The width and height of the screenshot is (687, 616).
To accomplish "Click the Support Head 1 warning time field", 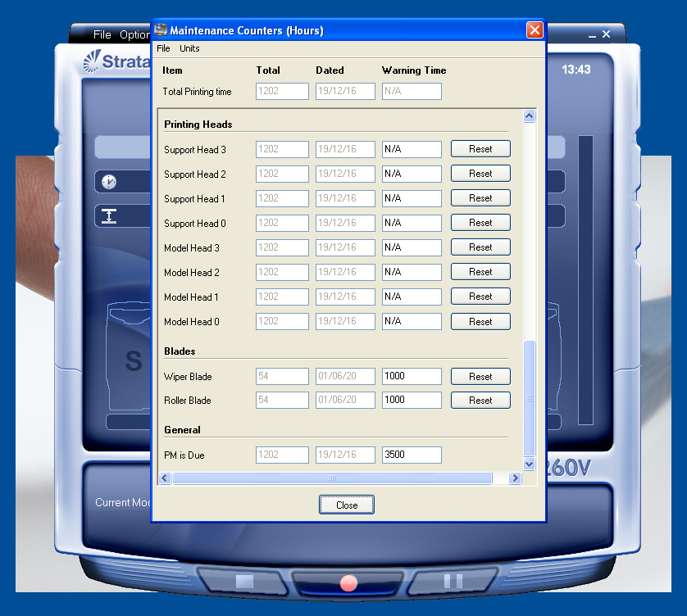I will [x=412, y=198].
